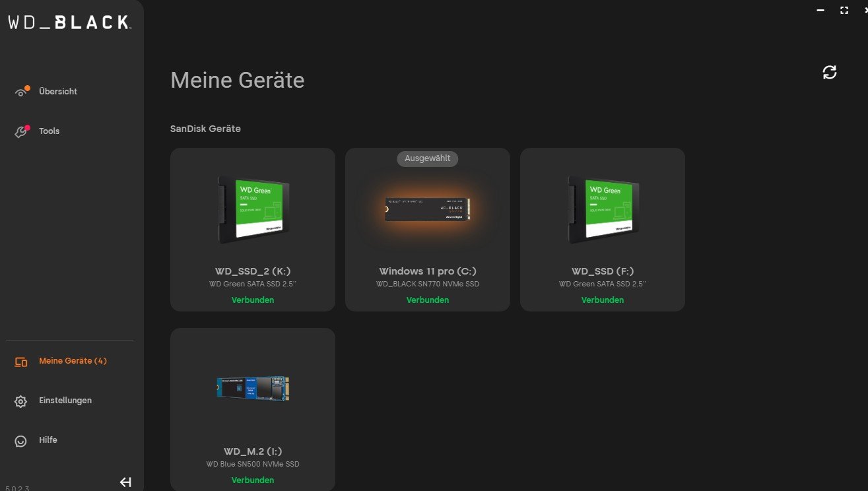
Task: Click WD_BLACK SN770 NVMe SSD text
Action: pos(428,284)
